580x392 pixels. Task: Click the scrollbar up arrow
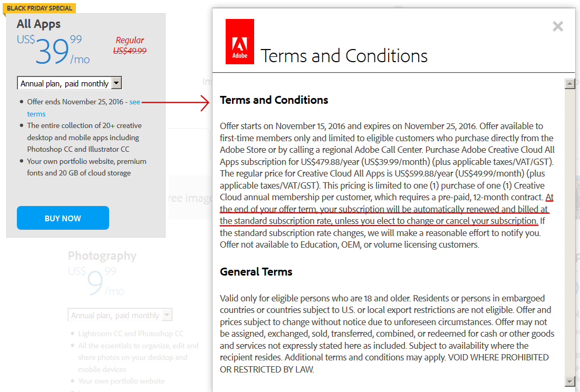click(569, 84)
